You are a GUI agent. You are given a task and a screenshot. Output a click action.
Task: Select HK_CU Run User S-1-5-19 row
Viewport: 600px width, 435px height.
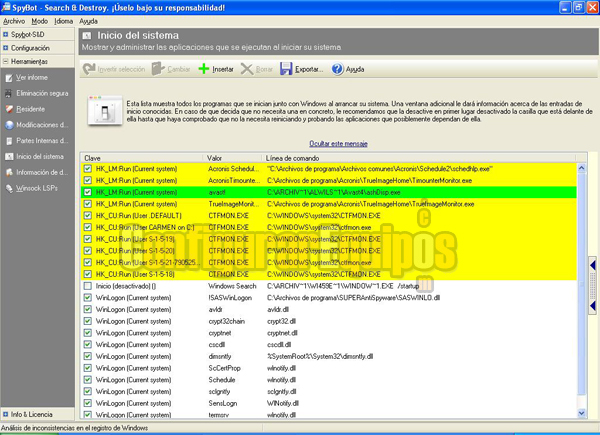[329, 239]
